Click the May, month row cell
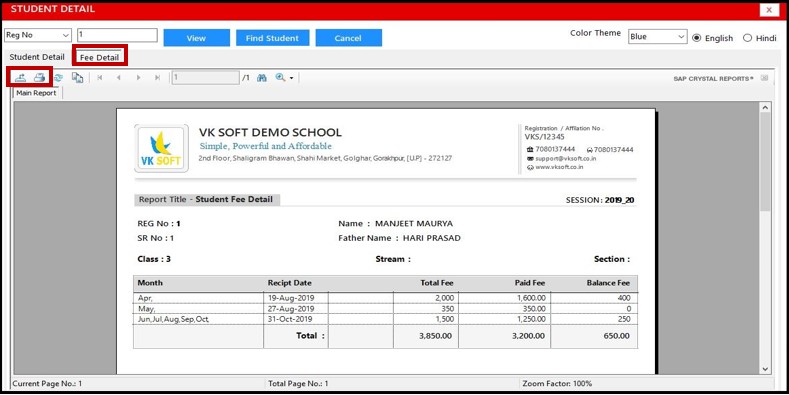 coord(198,308)
